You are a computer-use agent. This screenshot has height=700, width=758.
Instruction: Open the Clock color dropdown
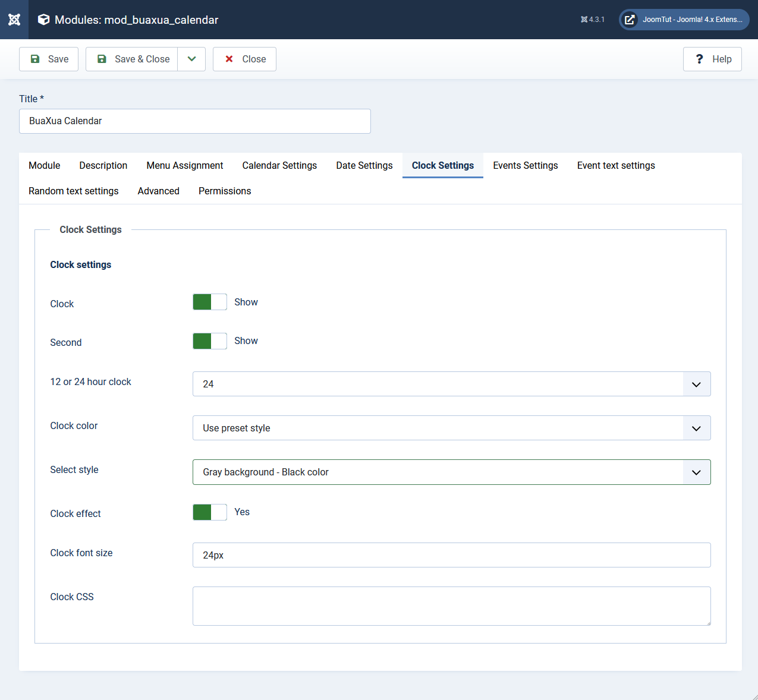pyautogui.click(x=452, y=428)
